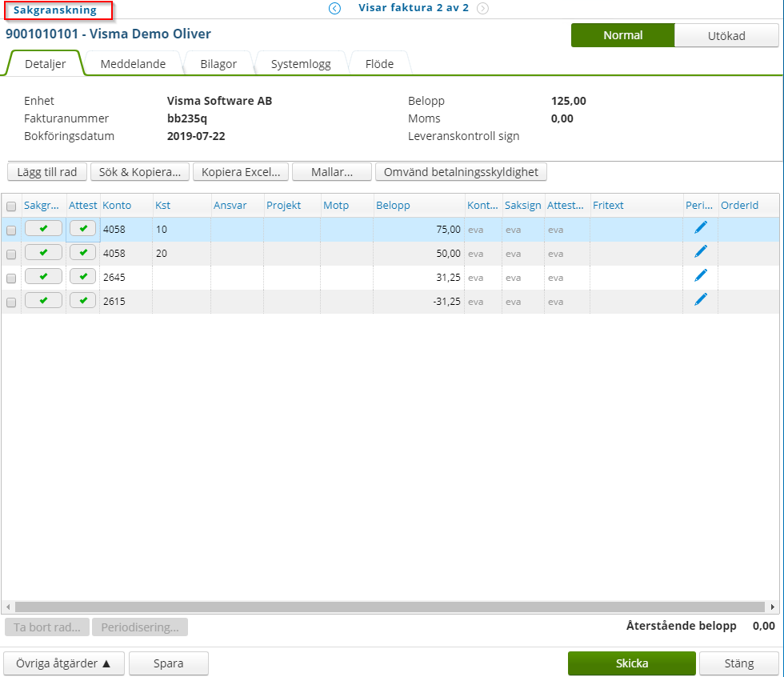Edit periodisering pencil on first konto 4058 row
Image resolution: width=784 pixels, height=677 pixels.
click(701, 227)
